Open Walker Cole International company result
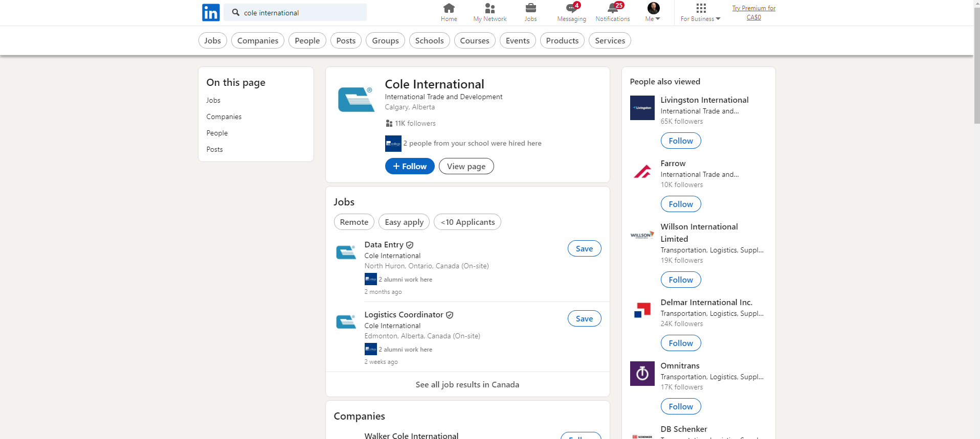The width and height of the screenshot is (980, 439). point(411,435)
